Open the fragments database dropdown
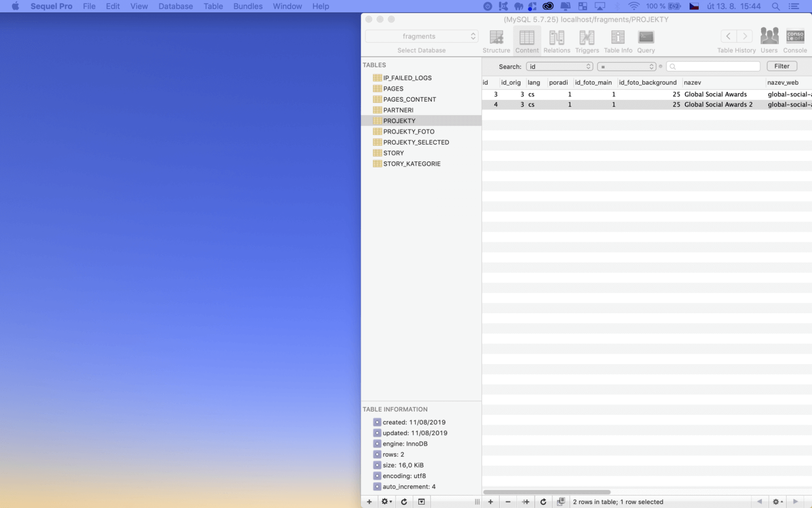Image resolution: width=812 pixels, height=508 pixels. click(422, 36)
